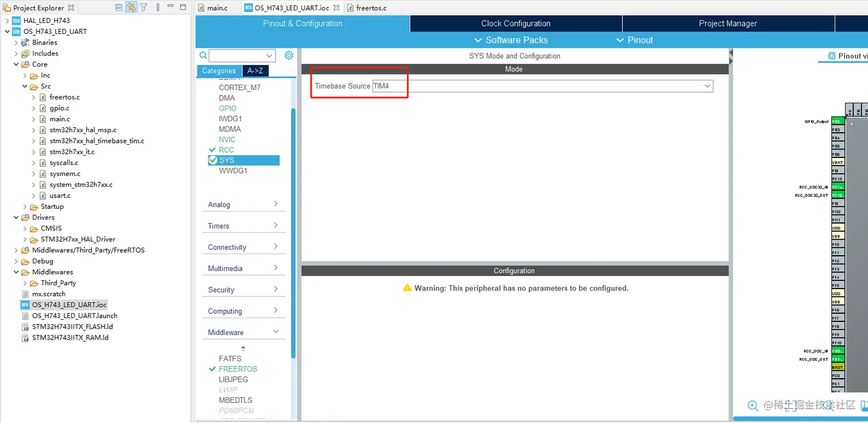Open the Project Manager tab
Viewport: 868px width, 423px height.
click(728, 24)
